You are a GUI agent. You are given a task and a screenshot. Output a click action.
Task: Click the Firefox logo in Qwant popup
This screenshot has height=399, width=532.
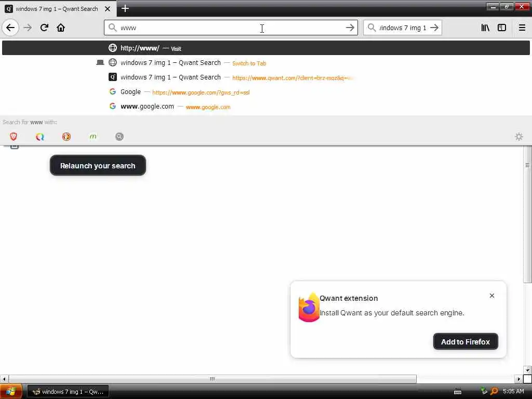click(x=309, y=308)
